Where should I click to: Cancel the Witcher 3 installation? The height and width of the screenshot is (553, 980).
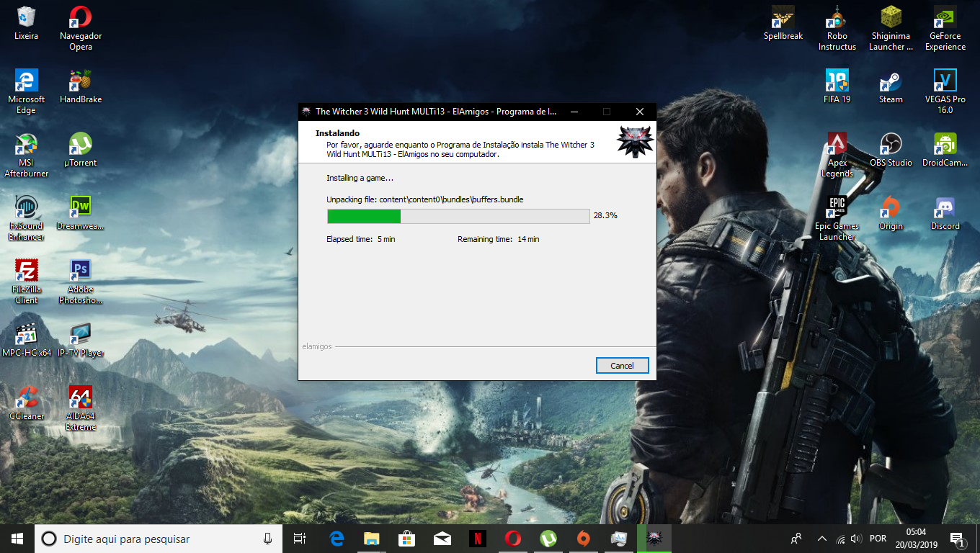tap(623, 366)
